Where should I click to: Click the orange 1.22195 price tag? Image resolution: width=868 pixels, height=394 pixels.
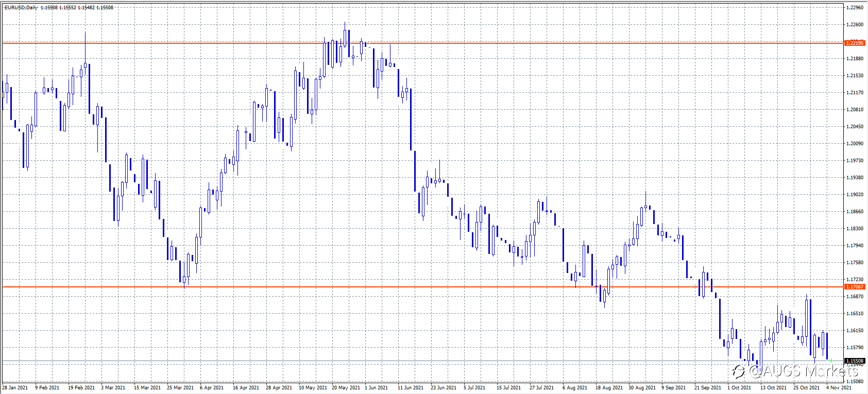[855, 43]
